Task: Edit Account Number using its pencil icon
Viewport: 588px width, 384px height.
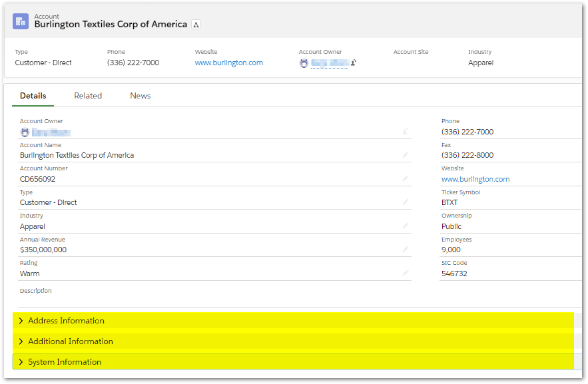Action: (x=406, y=178)
